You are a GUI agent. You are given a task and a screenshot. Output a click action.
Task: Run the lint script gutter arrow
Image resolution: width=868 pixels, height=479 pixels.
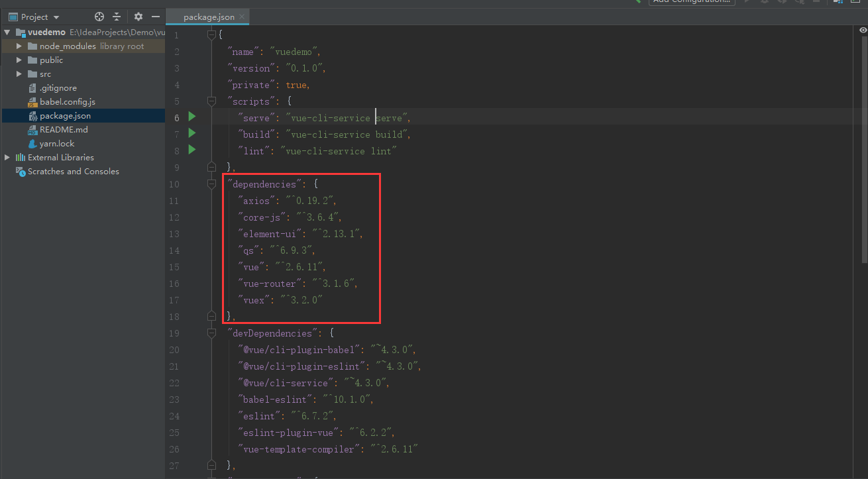pyautogui.click(x=192, y=150)
